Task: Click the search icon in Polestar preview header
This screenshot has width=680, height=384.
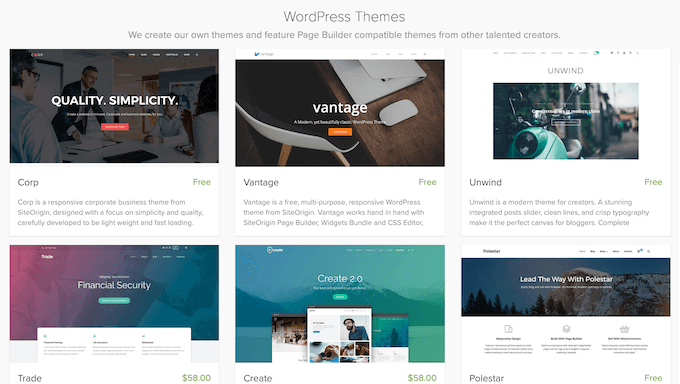Action: [649, 251]
